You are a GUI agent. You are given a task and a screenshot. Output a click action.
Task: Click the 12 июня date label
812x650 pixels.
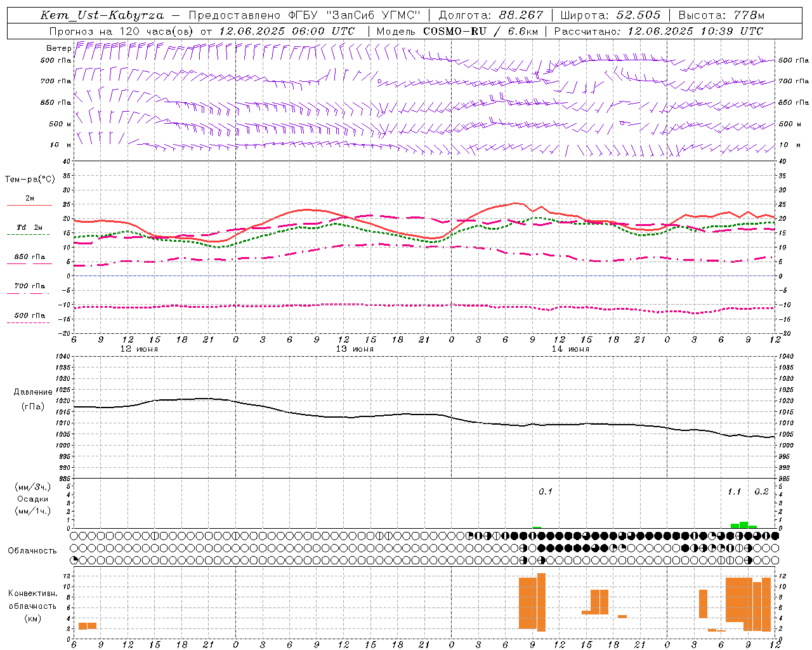pos(139,349)
